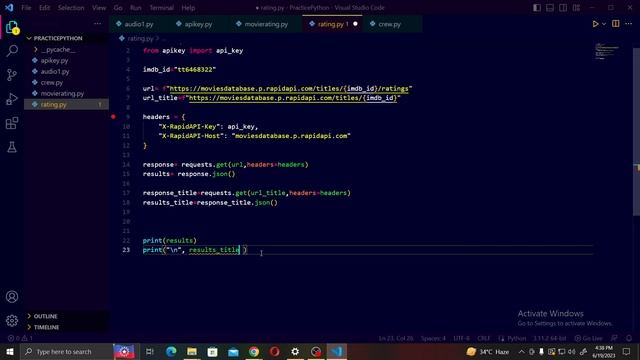Expand the TIMELINE section
The image size is (640, 360).
46,327
